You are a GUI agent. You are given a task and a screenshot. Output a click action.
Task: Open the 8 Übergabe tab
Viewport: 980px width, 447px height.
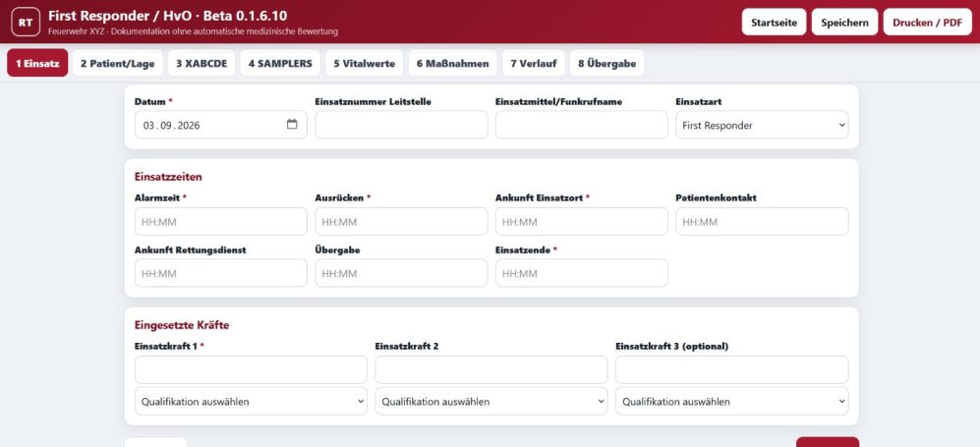(606, 63)
